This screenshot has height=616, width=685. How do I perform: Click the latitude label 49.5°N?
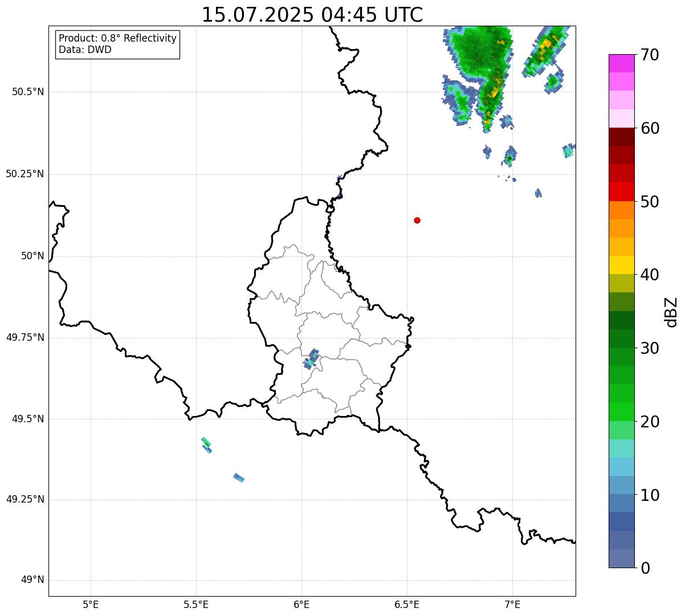tap(28, 419)
